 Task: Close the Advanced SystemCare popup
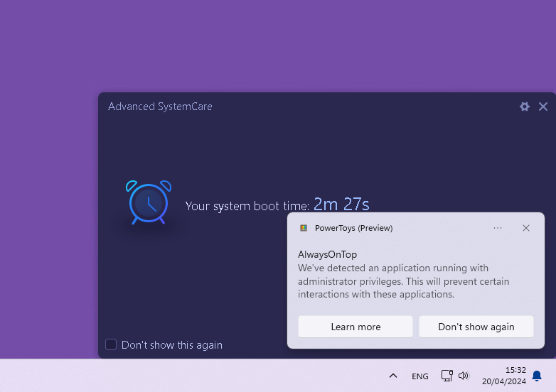click(543, 107)
